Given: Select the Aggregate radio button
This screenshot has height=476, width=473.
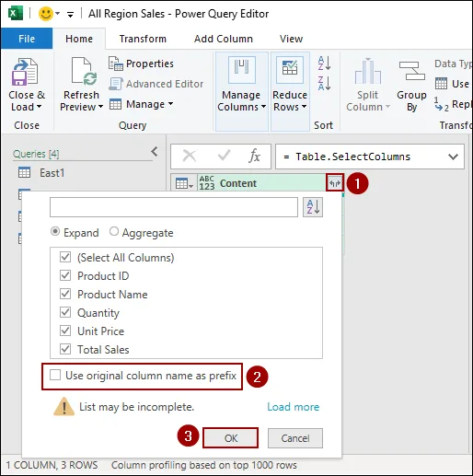Looking at the screenshot, I should (114, 231).
